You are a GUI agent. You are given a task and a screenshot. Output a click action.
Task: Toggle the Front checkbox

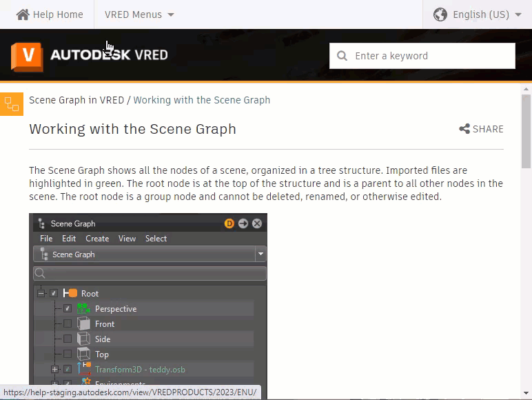(x=68, y=323)
